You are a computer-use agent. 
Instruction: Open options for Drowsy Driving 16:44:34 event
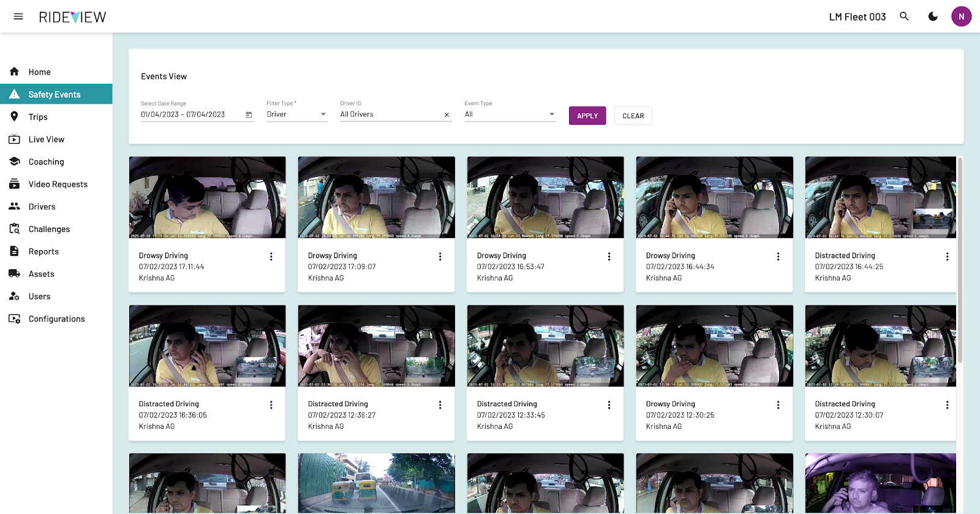(x=778, y=257)
